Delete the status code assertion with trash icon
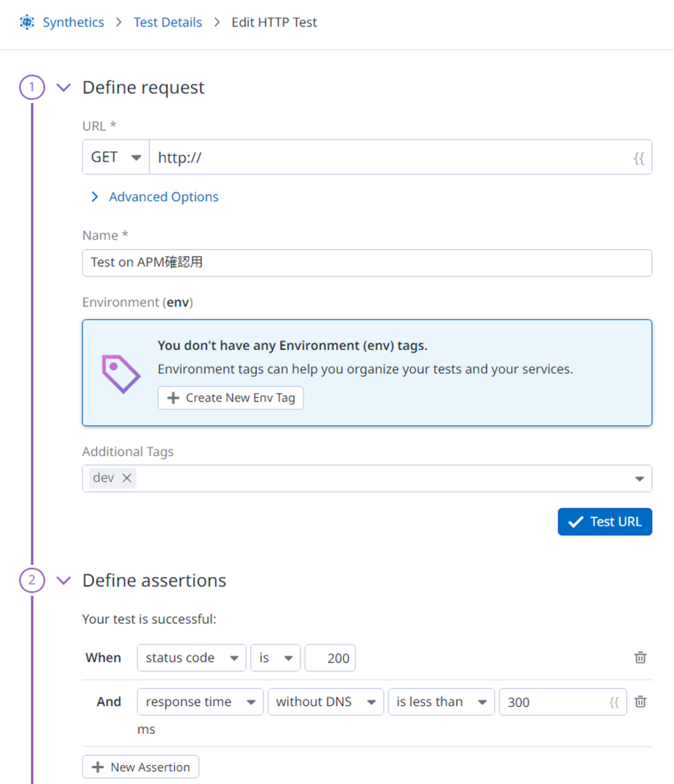674x784 pixels. point(640,658)
